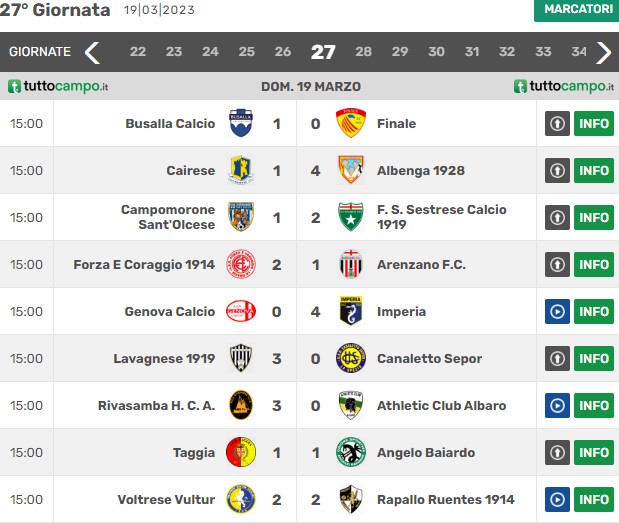Click the Angelo Baiardo team logo
619x523 pixels.
[x=350, y=452]
